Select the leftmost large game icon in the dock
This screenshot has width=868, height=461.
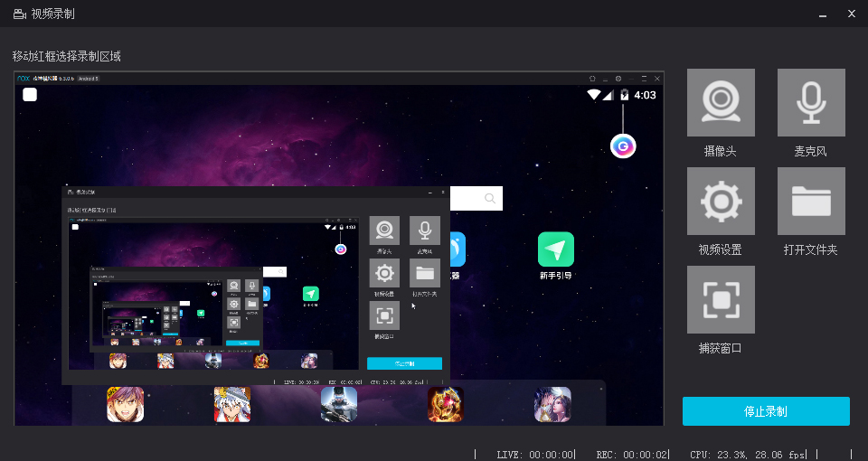(x=125, y=405)
